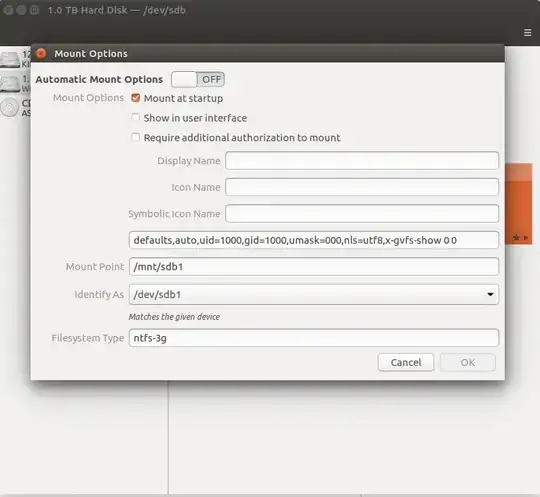Uncheck Mount at startup
Image resolution: width=540 pixels, height=497 pixels.
coord(136,98)
